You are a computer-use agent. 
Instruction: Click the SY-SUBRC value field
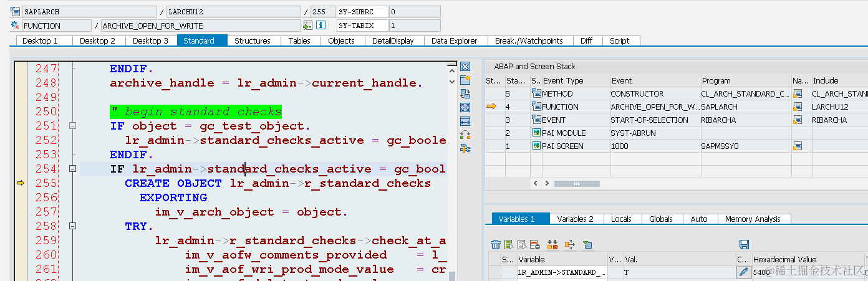(414, 12)
